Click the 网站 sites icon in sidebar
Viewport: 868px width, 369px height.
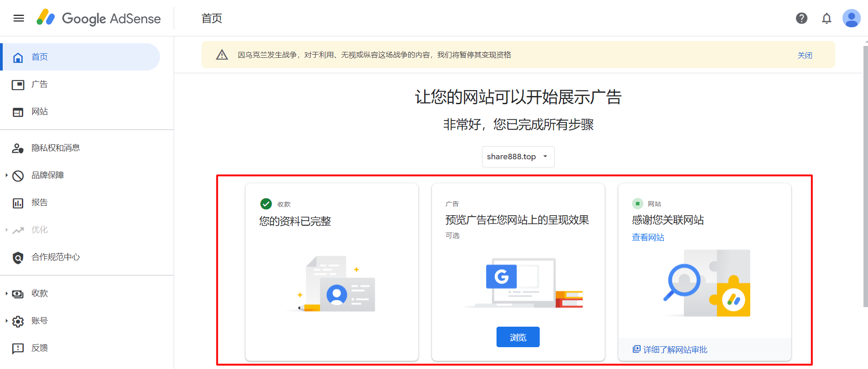(18, 112)
